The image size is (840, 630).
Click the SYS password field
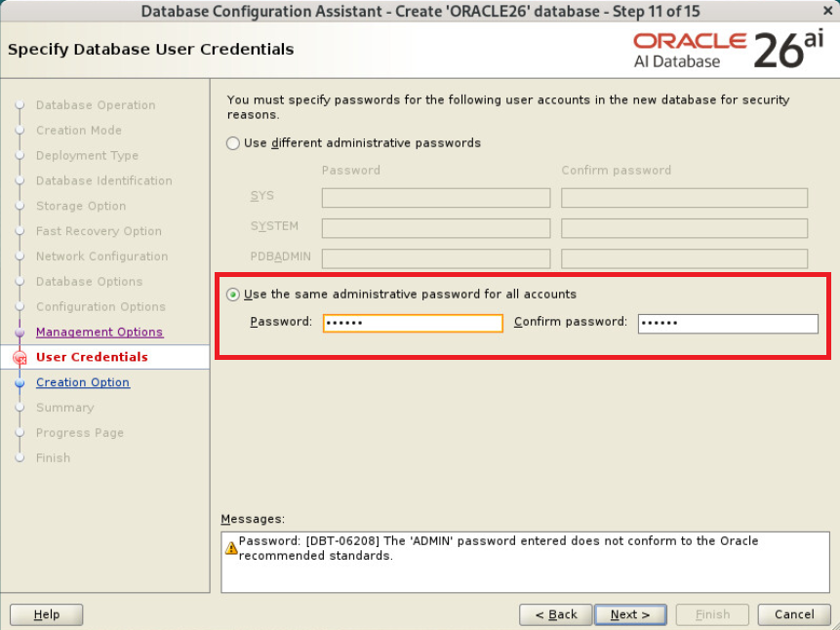tap(436, 198)
